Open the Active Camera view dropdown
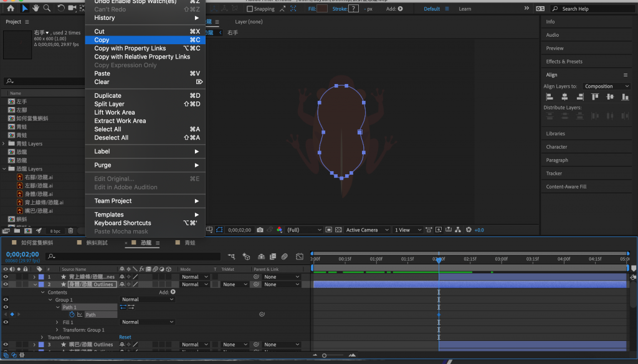This screenshot has height=364, width=638. pyautogui.click(x=366, y=230)
